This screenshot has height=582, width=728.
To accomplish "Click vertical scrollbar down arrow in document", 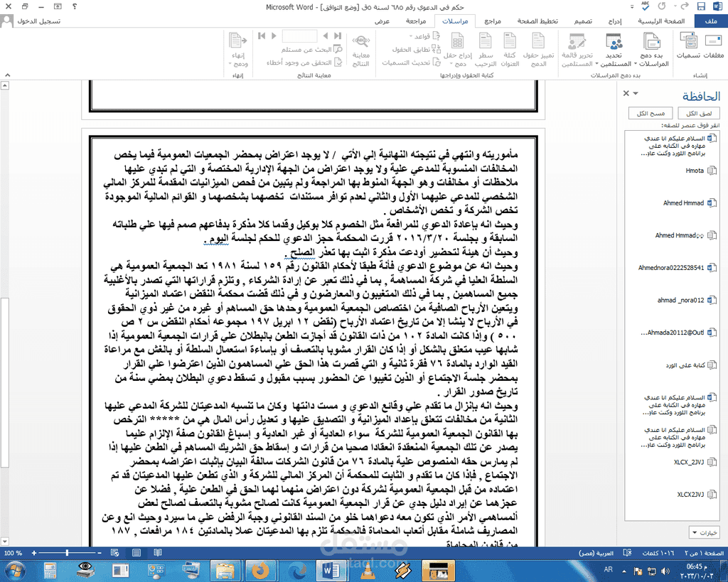I will [5, 541].
